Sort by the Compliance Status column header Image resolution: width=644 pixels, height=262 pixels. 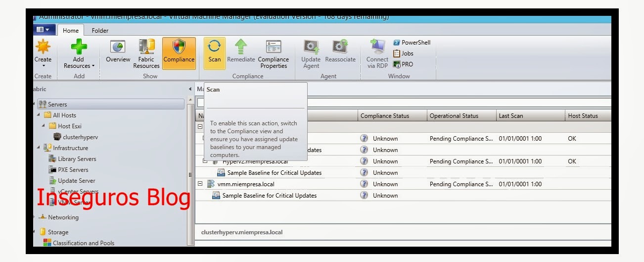coord(385,116)
